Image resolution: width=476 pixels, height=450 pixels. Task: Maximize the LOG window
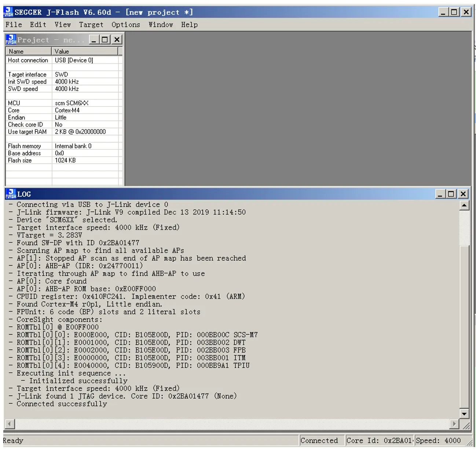[451, 194]
